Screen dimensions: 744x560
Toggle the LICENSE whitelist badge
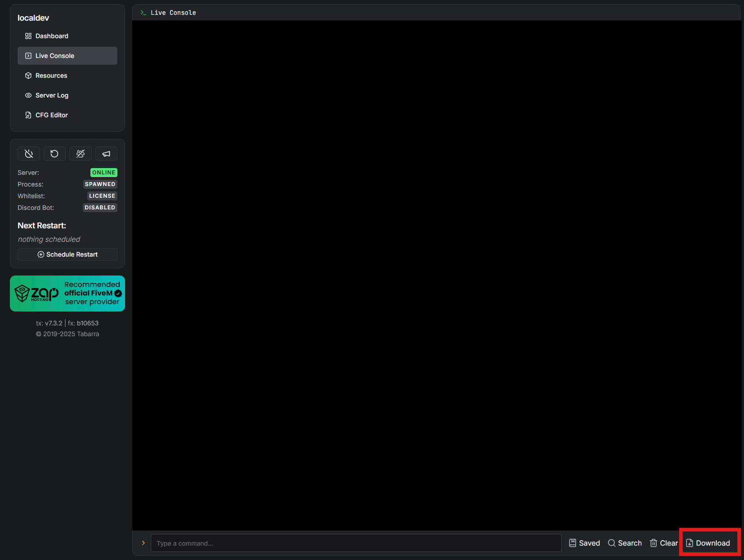[102, 196]
